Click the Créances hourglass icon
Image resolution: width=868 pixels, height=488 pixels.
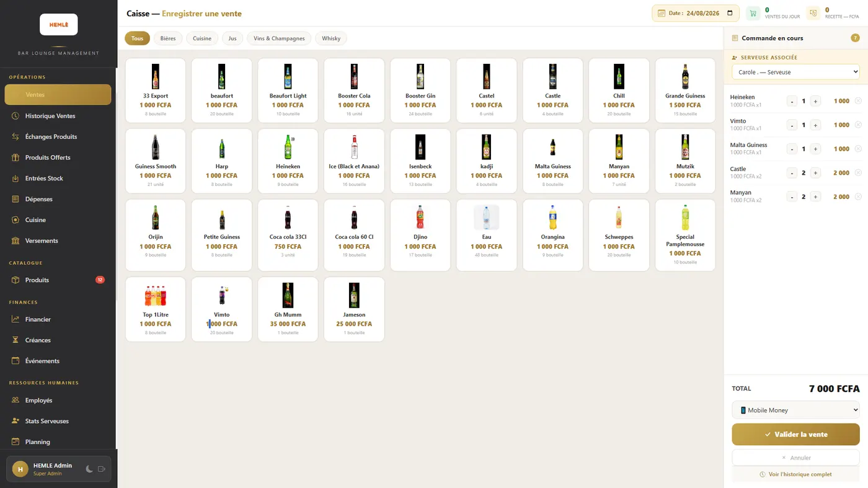click(15, 340)
